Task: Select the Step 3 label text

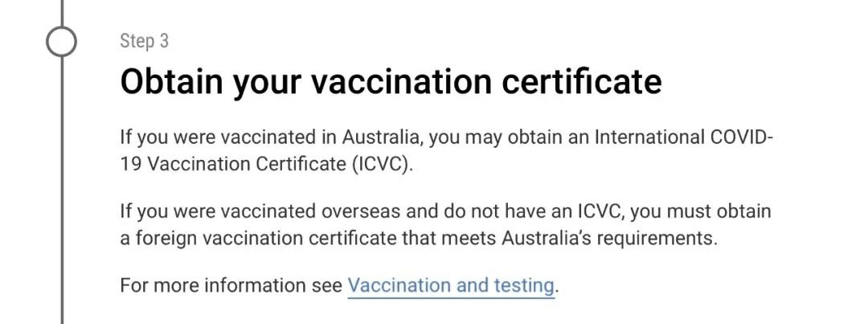Action: point(144,41)
